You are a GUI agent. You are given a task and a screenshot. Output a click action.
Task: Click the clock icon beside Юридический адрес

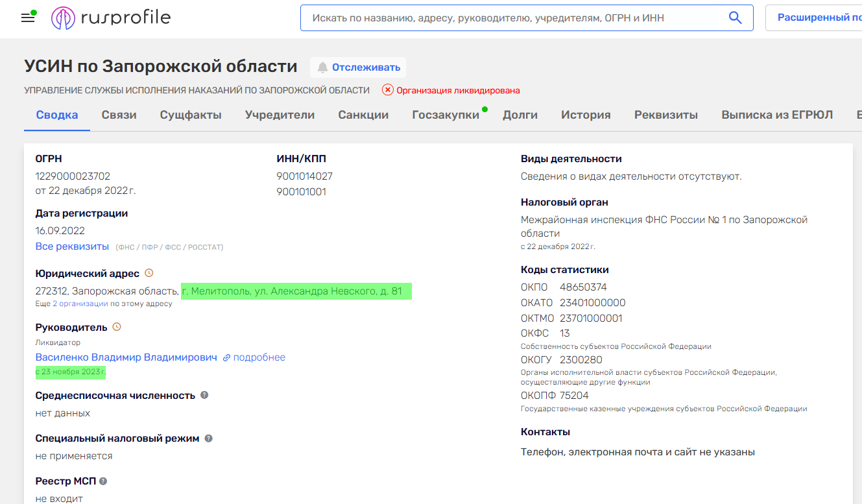tap(149, 273)
